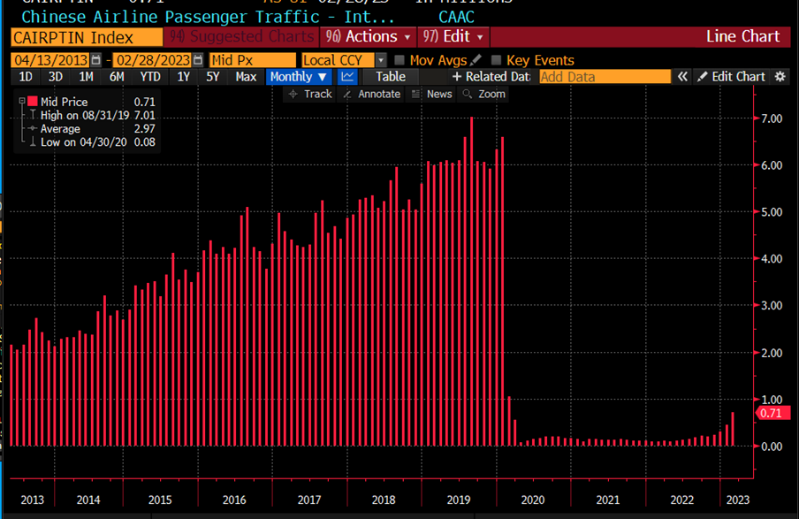Open the Monthly periodicity dropdown
This screenshot has width=799, height=519.
pos(298,77)
